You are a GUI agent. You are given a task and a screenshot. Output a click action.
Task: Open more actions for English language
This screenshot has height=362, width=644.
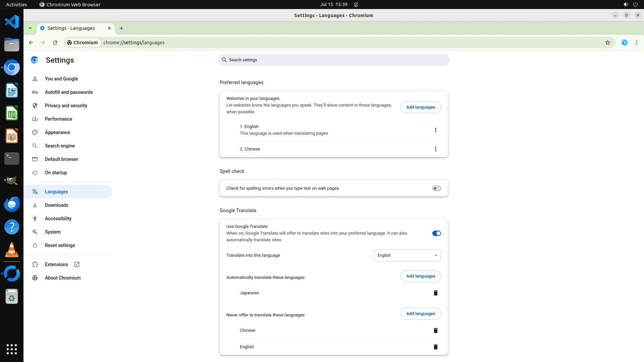click(435, 130)
